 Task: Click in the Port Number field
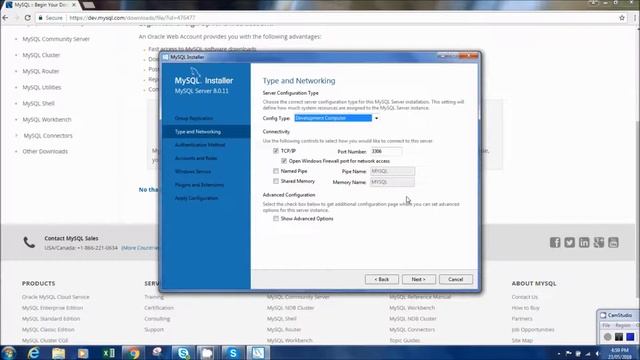point(386,151)
